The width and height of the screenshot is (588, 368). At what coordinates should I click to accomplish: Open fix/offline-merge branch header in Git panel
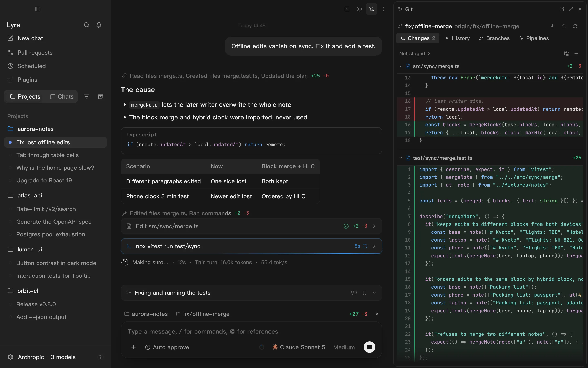click(428, 26)
